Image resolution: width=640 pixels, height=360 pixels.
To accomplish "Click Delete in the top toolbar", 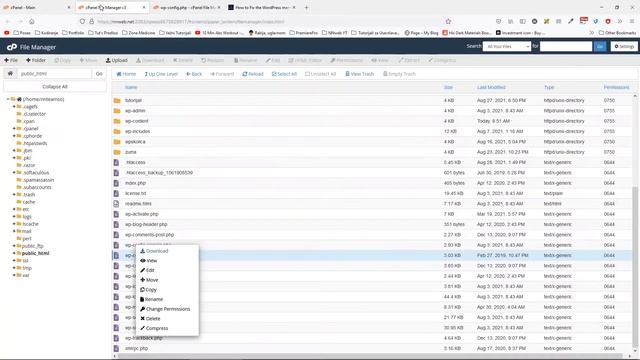I will click(x=182, y=60).
